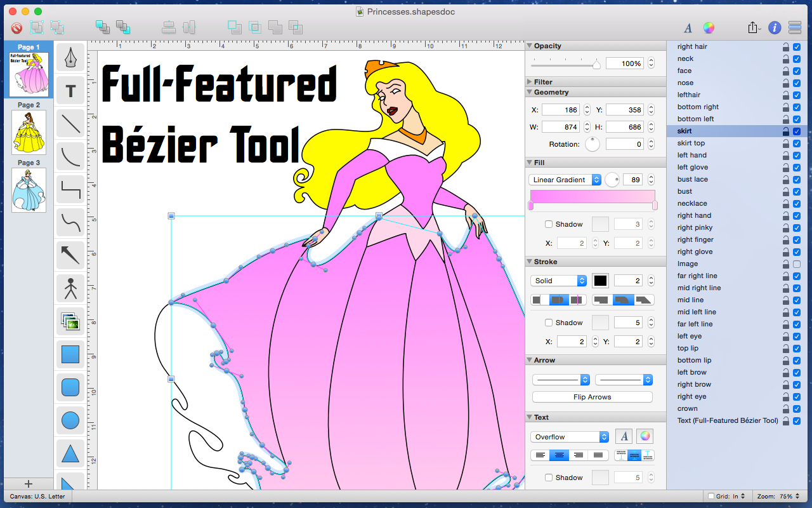This screenshot has height=508, width=812.
Task: Enable the Fill Shadow checkbox
Action: click(549, 224)
